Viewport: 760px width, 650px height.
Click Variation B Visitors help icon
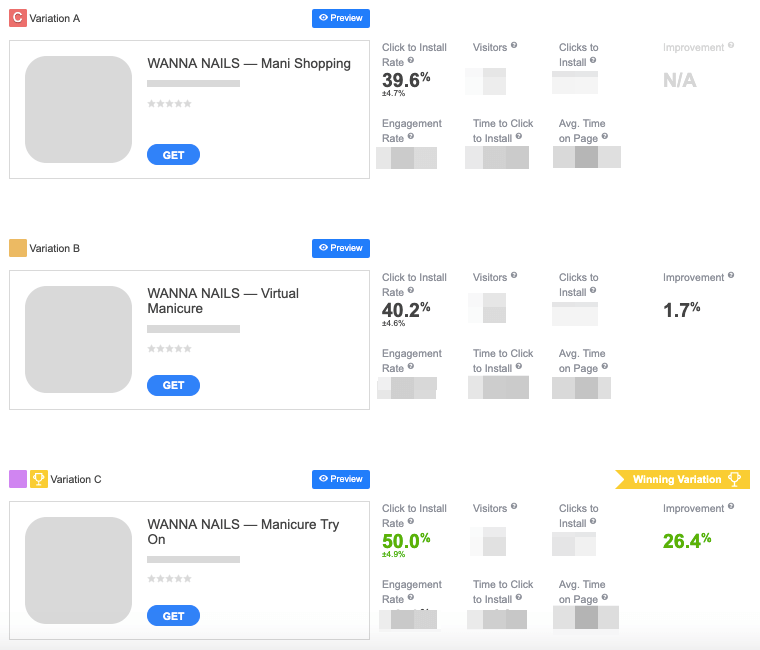[514, 275]
